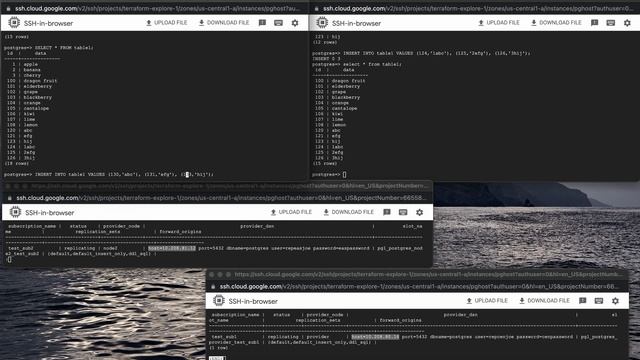This screenshot has width=640, height=360.
Task: Click SSH-in-browser chip logo in top-left window
Action: coord(14,23)
